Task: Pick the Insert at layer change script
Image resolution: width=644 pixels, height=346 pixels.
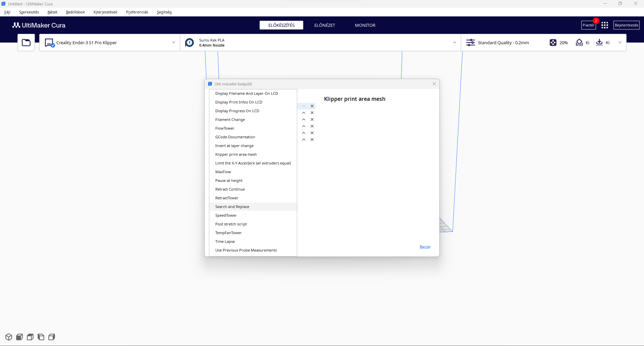Action: (x=253, y=146)
